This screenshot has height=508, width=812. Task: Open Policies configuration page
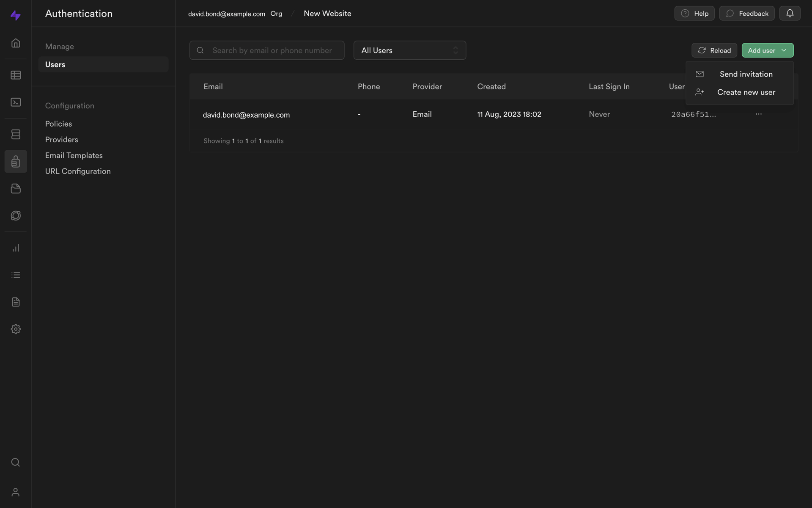(x=58, y=124)
